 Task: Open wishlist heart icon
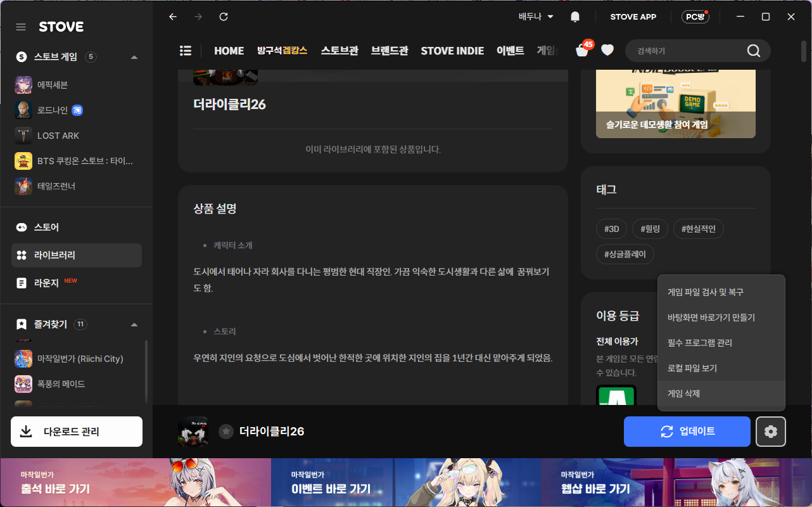(x=607, y=50)
